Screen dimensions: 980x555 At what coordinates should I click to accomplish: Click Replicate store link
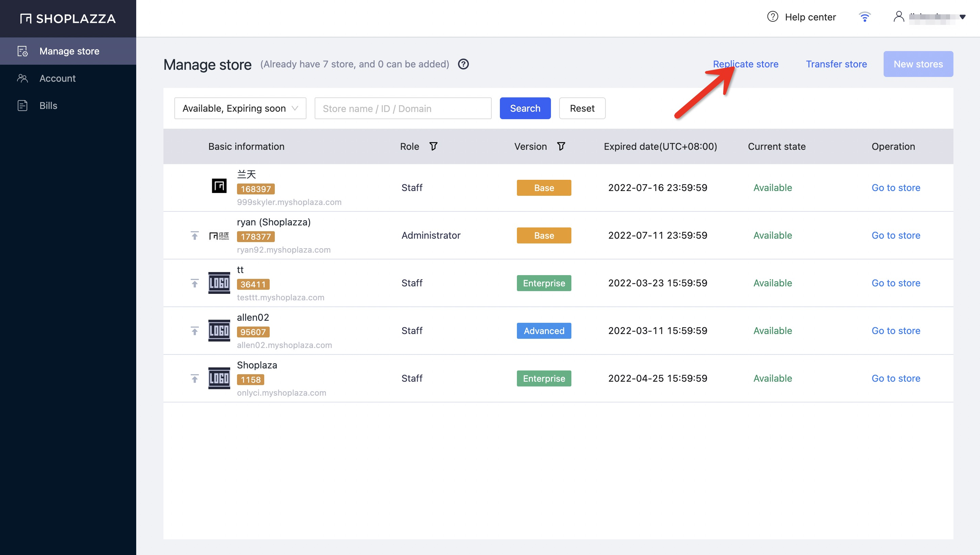[746, 64]
